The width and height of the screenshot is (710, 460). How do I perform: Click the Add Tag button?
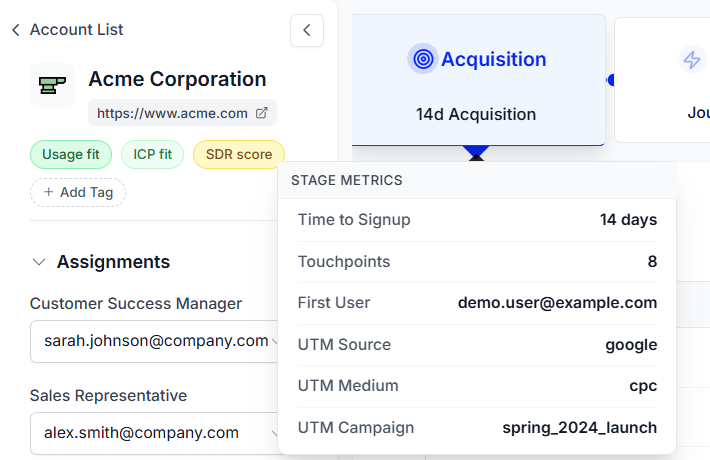point(78,192)
